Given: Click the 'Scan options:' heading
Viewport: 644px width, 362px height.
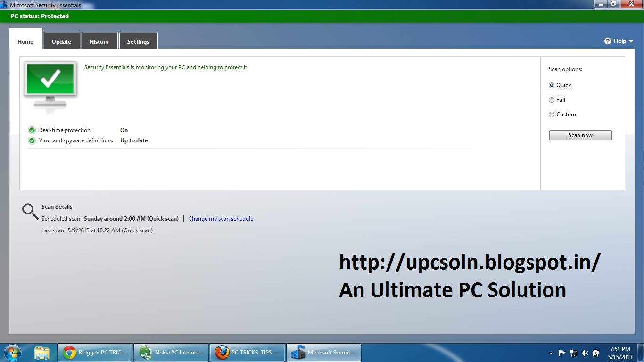Looking at the screenshot, I should [565, 69].
